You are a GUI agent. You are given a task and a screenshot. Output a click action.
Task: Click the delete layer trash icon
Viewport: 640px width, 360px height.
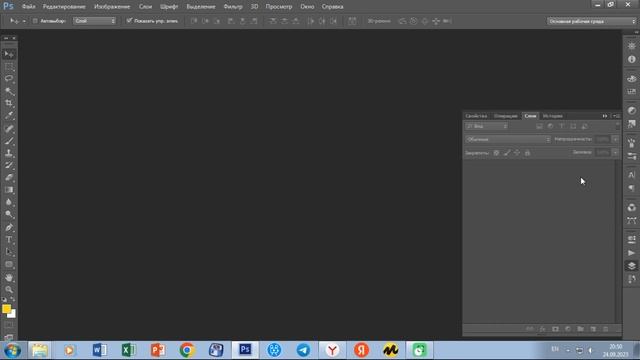tap(606, 329)
